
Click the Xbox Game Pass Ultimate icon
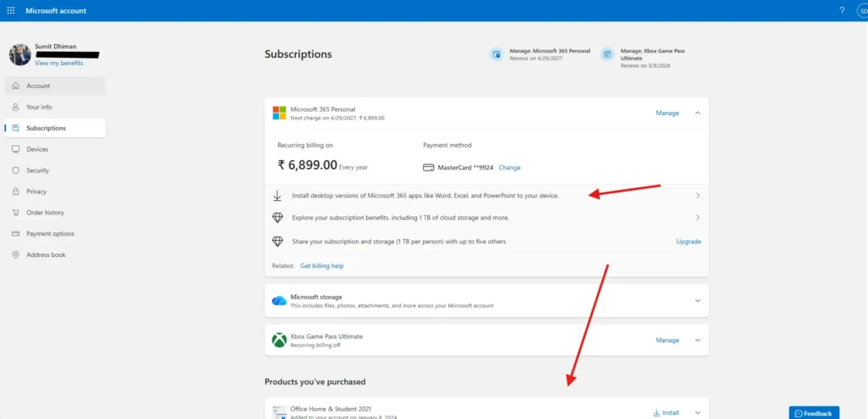click(279, 340)
